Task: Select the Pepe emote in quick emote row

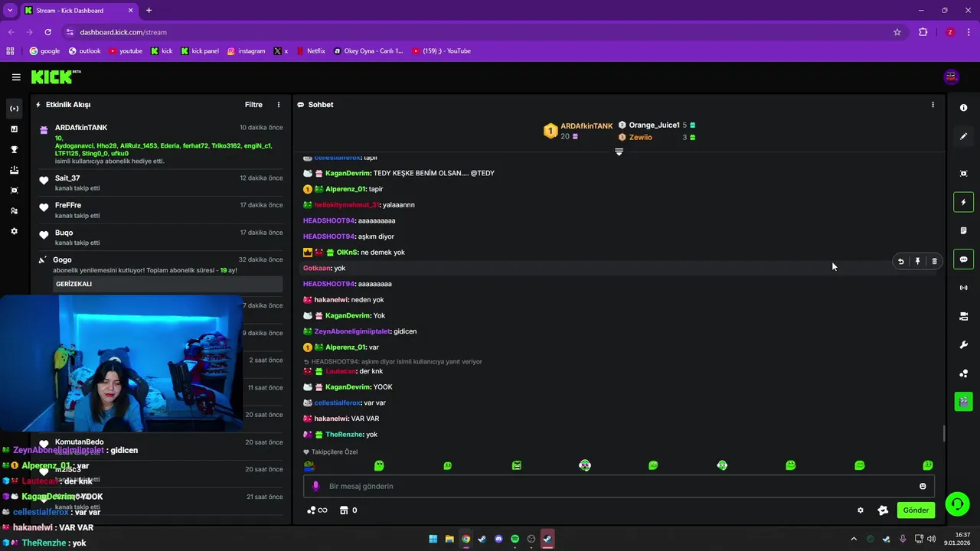Action: click(x=309, y=465)
